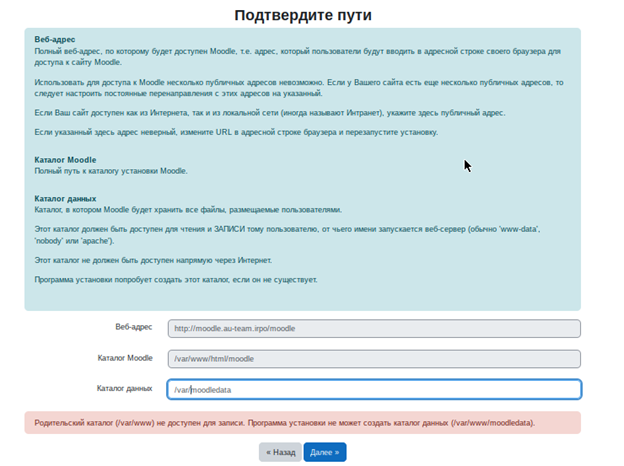Screen dimensions: 624x466
Task: Click the «Каталог Moodle» label next to path field
Action: pyautogui.click(x=125, y=357)
